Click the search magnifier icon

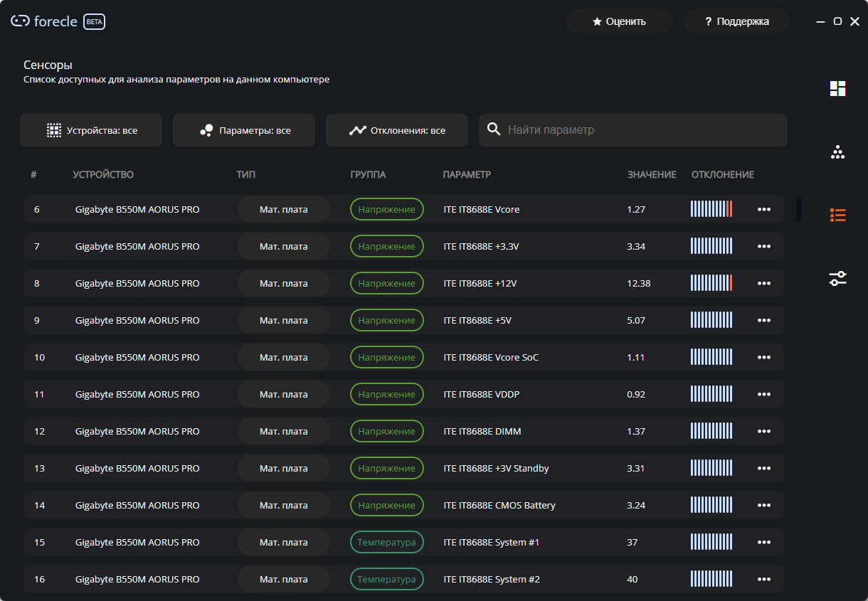tap(493, 129)
